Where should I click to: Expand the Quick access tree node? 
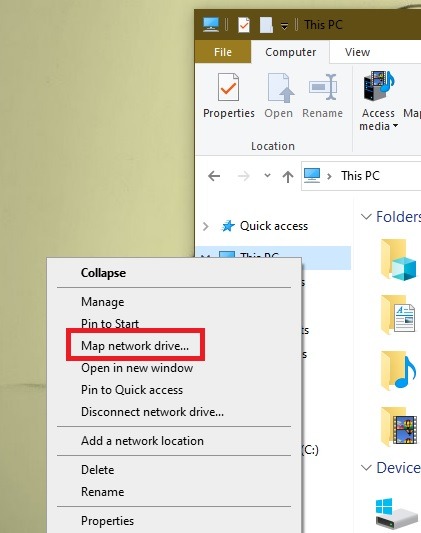point(205,226)
